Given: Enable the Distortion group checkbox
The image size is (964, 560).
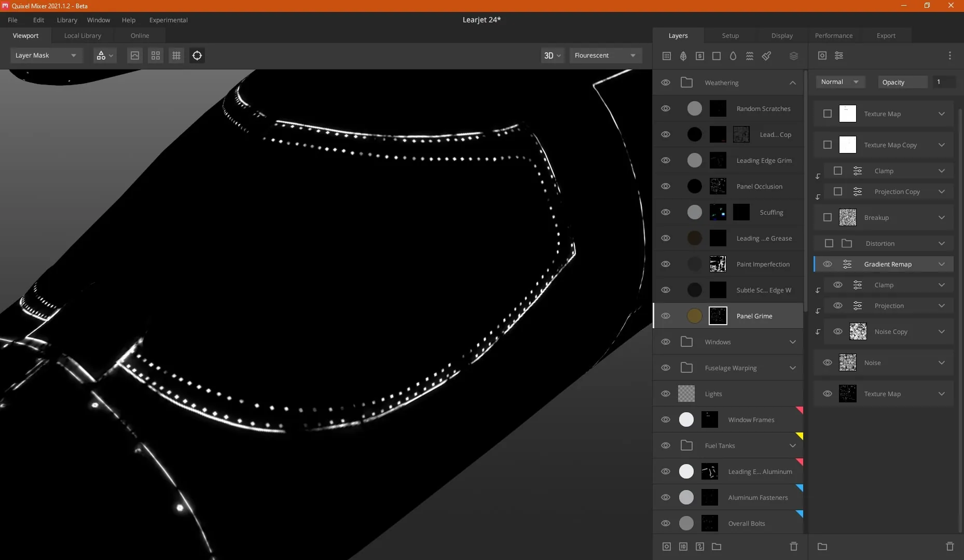Looking at the screenshot, I should [829, 244].
